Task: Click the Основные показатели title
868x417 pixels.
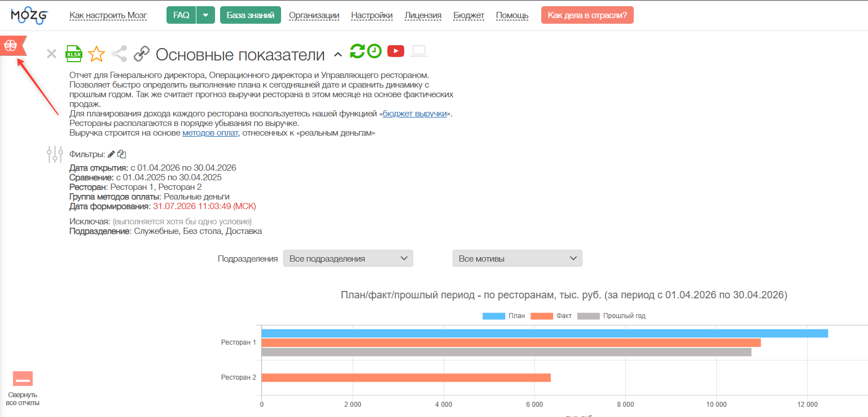Action: coord(240,55)
